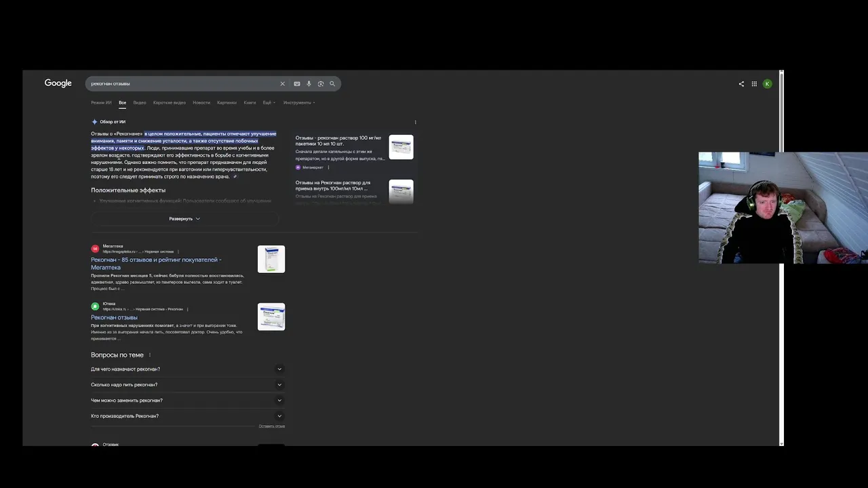Switch to Картинки tab

[x=226, y=103]
